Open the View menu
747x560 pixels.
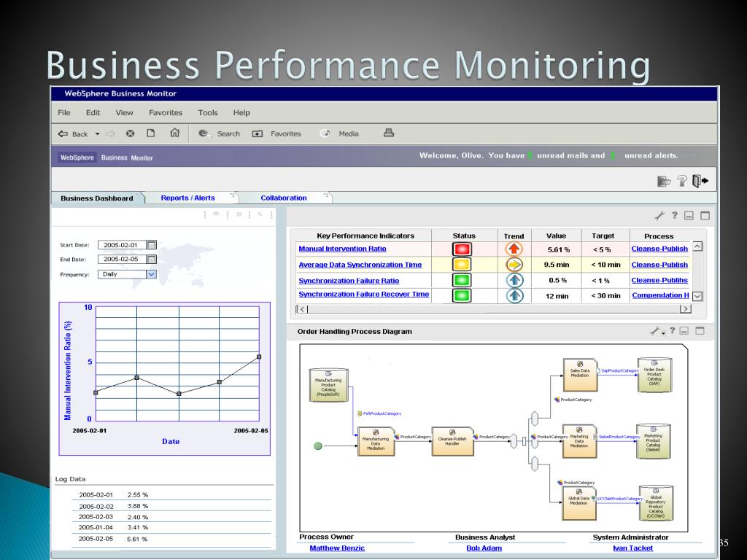pos(124,113)
